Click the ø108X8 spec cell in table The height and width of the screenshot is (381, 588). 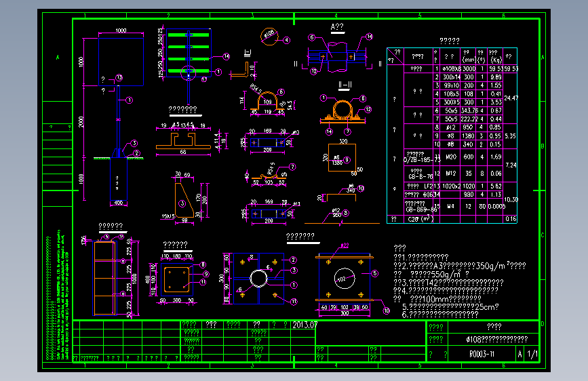451,69
